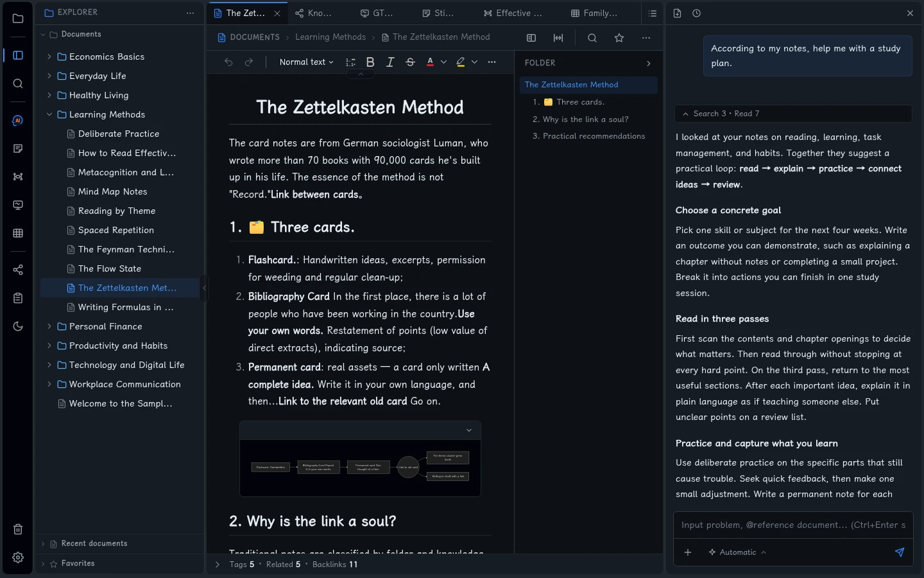Open settings gear in the left sidebar

pos(18,557)
